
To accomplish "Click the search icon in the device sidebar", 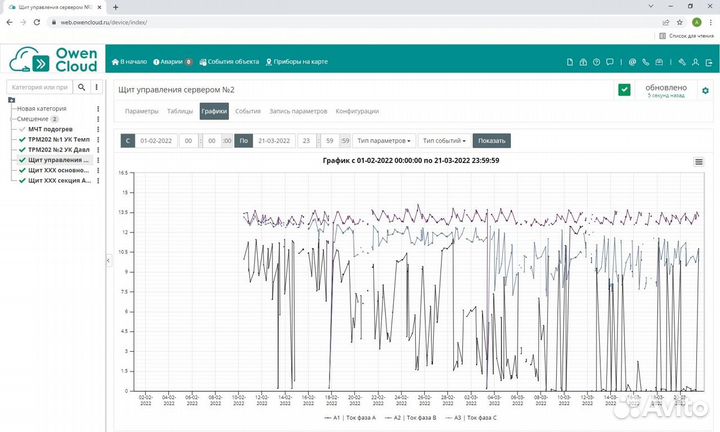I will [82, 88].
